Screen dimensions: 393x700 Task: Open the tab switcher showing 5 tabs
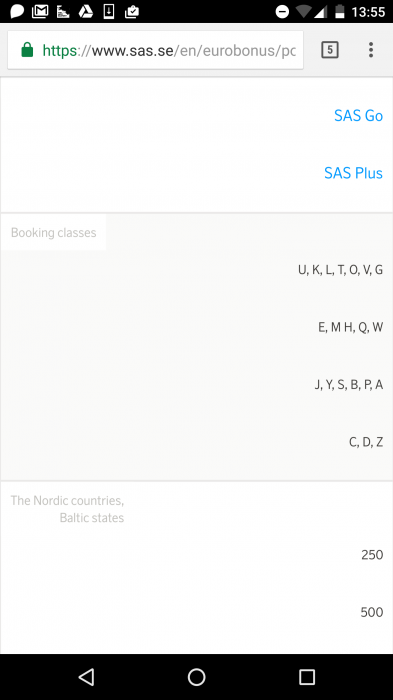[330, 50]
